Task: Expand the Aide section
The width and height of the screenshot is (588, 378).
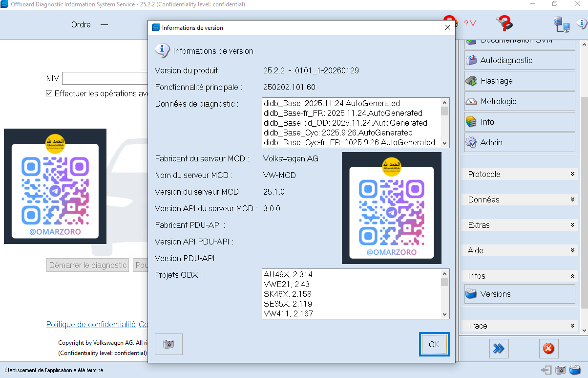Action: pos(520,250)
